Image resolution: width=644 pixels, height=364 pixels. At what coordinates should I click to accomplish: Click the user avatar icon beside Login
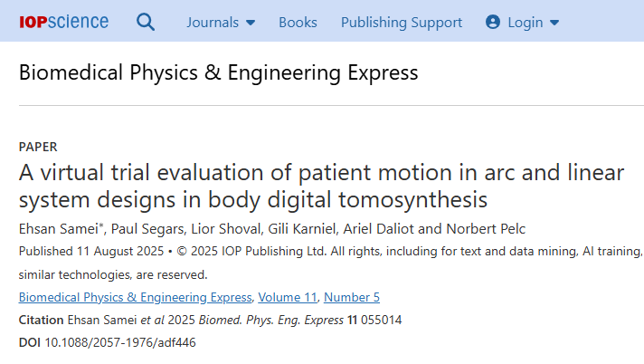(x=493, y=23)
